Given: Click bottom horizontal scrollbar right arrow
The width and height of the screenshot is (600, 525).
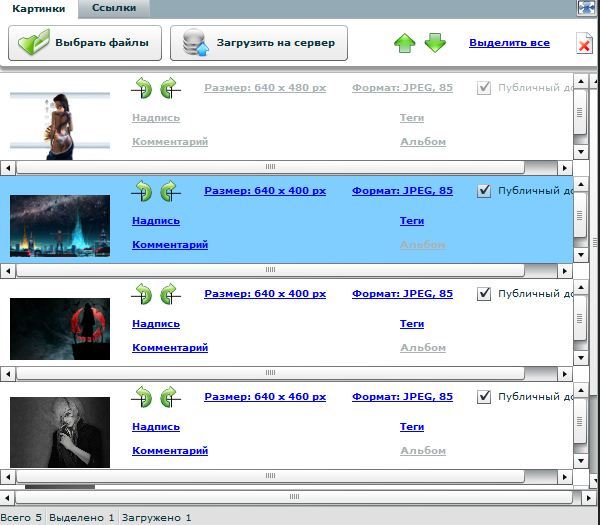Looking at the screenshot, I should point(589,498).
